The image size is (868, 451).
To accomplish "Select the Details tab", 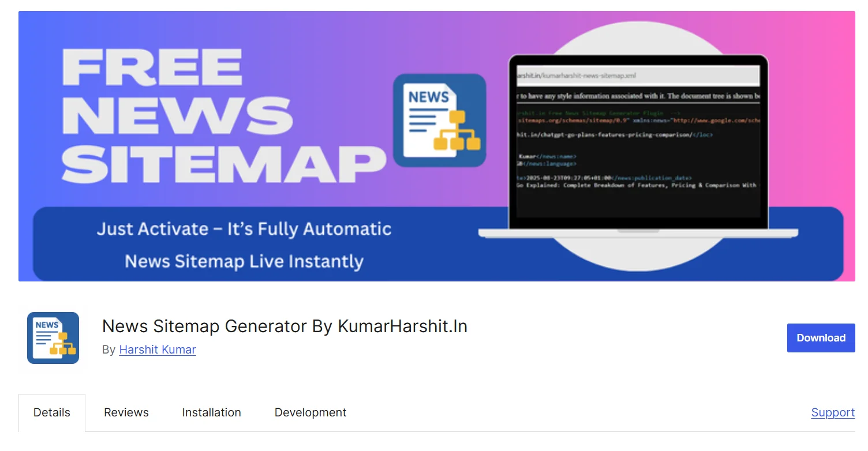I will (52, 412).
